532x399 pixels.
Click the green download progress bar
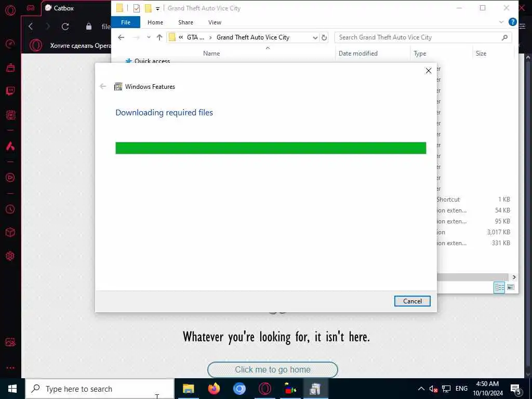pos(271,148)
